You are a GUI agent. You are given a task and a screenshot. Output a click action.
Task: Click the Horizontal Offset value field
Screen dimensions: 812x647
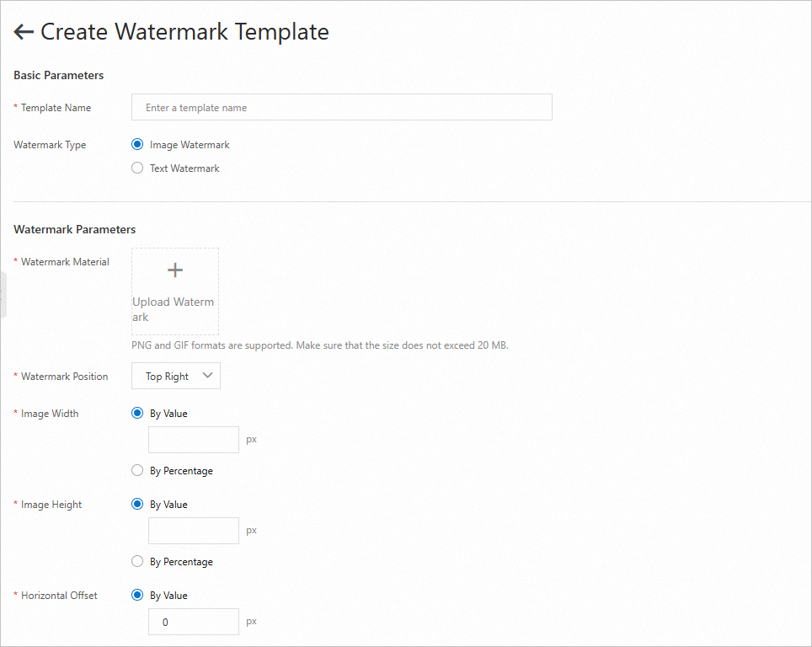(x=193, y=622)
